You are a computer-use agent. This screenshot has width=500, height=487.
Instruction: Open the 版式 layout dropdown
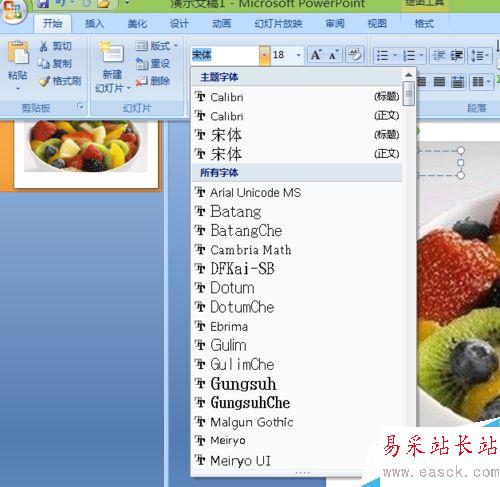(x=156, y=46)
